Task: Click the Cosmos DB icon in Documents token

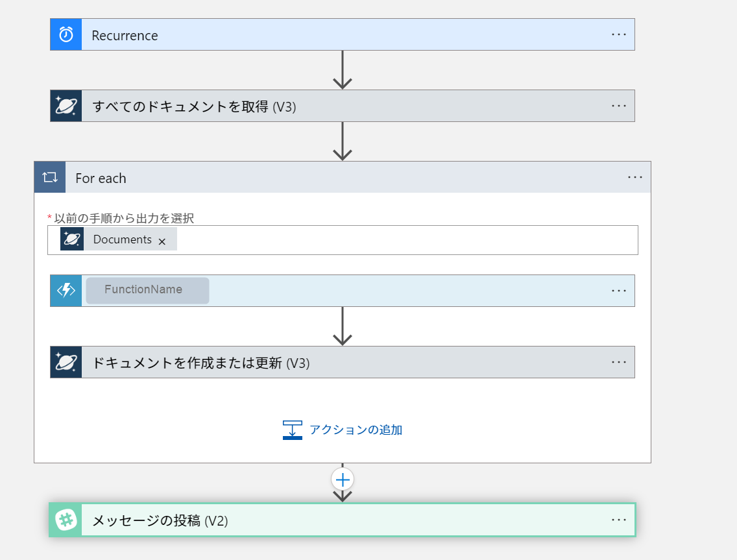Action: pyautogui.click(x=72, y=239)
